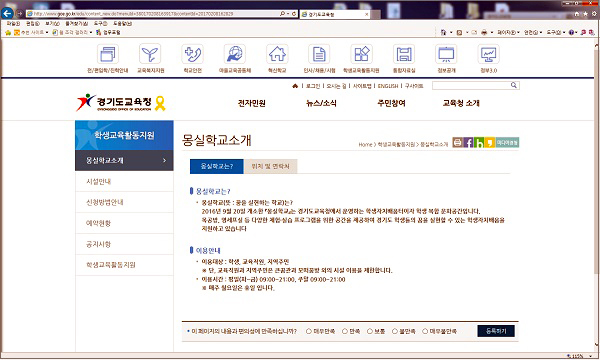Share page via the Facebook icon
This screenshot has width=600, height=360.
click(468, 142)
